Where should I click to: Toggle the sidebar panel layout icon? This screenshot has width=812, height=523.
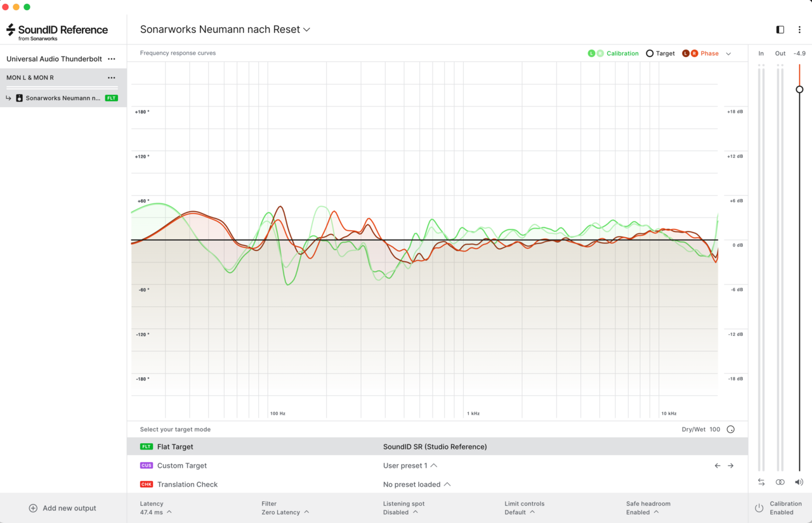(x=780, y=30)
